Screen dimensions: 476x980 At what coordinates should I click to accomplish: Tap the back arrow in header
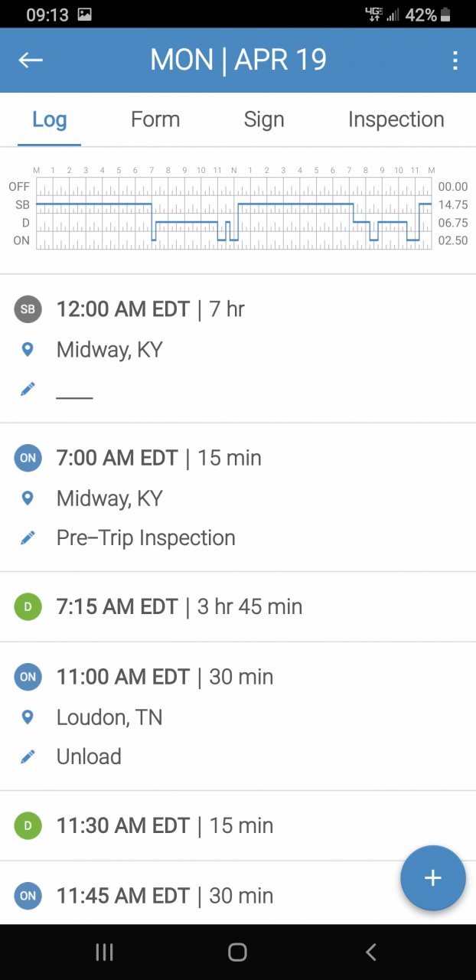31,60
